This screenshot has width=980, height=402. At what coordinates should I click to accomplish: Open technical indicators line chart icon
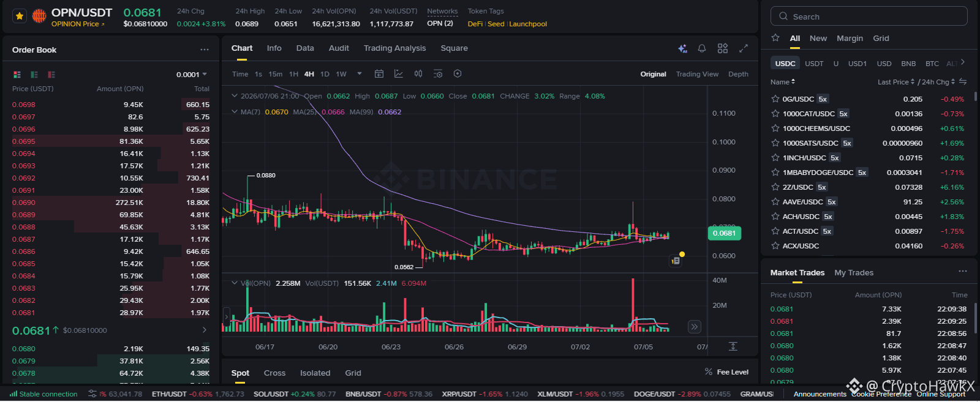pyautogui.click(x=399, y=74)
